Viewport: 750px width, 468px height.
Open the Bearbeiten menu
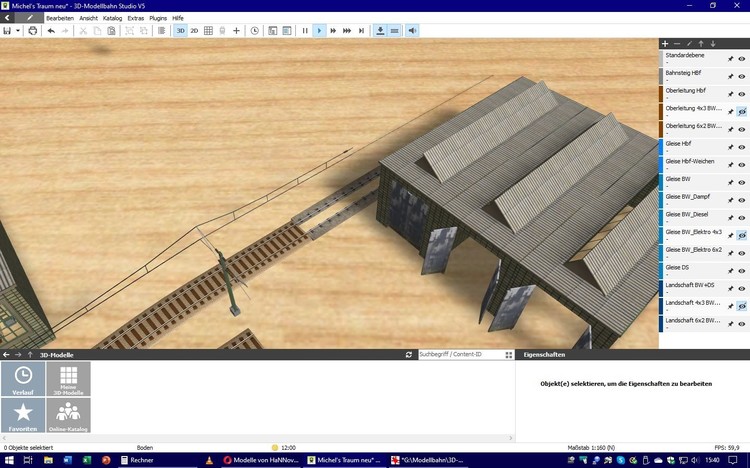point(60,18)
